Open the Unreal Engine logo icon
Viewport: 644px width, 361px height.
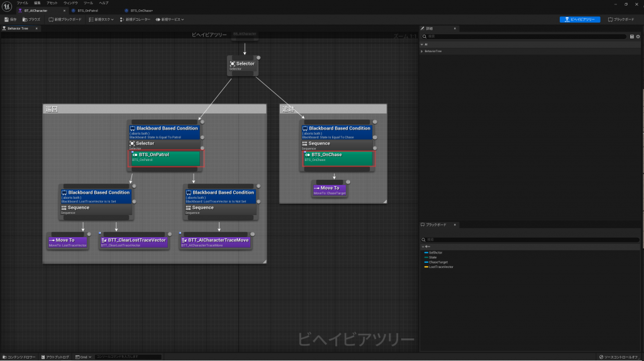8,6
